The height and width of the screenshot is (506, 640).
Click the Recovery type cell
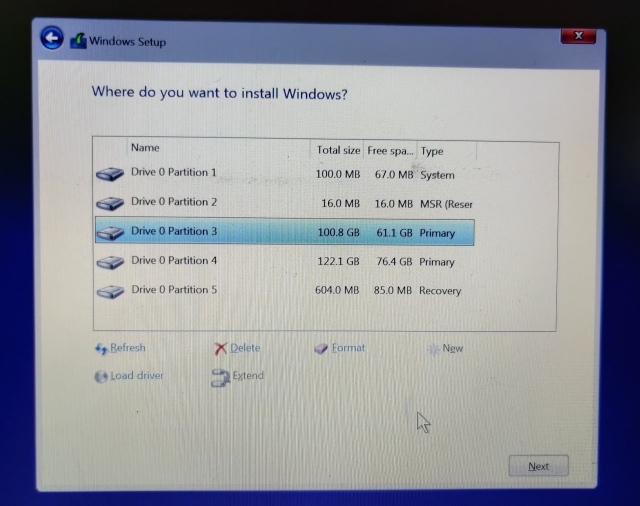pyautogui.click(x=440, y=291)
